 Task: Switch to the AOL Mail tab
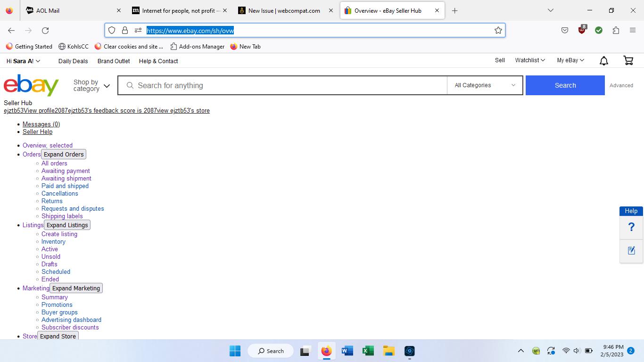(x=71, y=10)
